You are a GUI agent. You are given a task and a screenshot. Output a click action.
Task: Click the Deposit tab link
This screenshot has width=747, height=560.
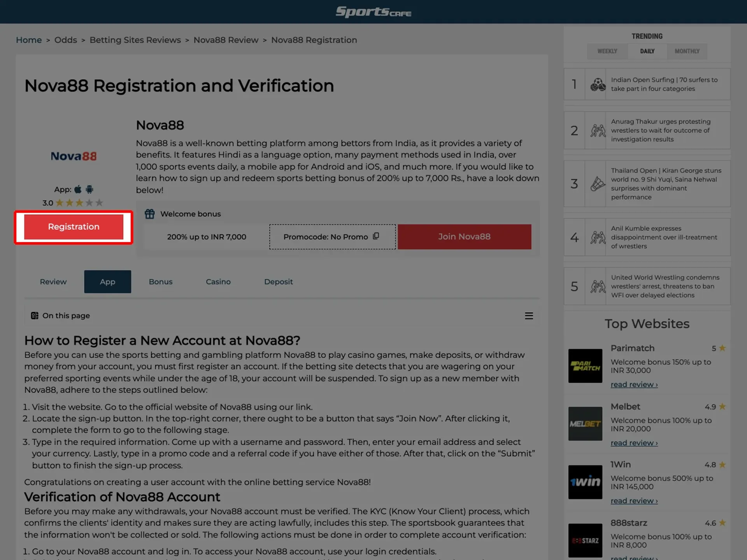[278, 281]
